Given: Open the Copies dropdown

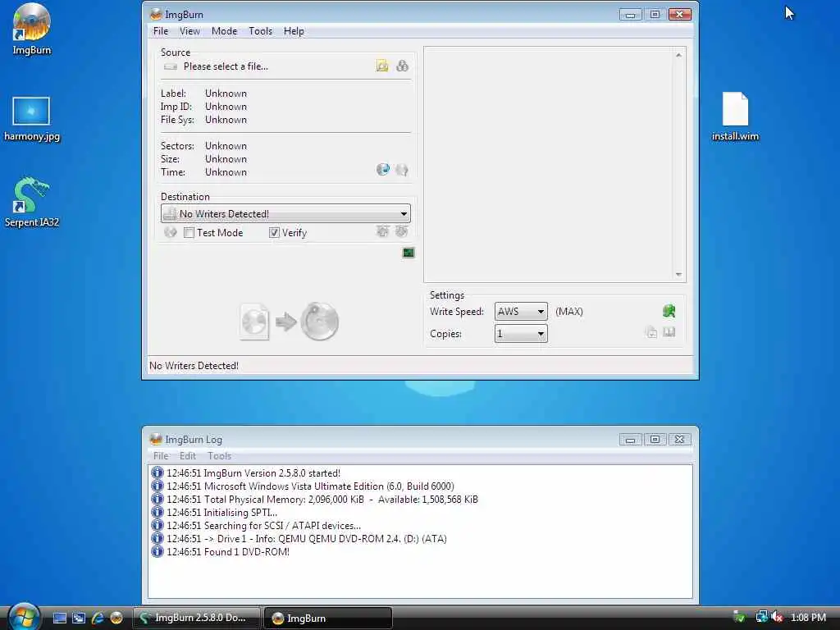Looking at the screenshot, I should coord(521,334).
